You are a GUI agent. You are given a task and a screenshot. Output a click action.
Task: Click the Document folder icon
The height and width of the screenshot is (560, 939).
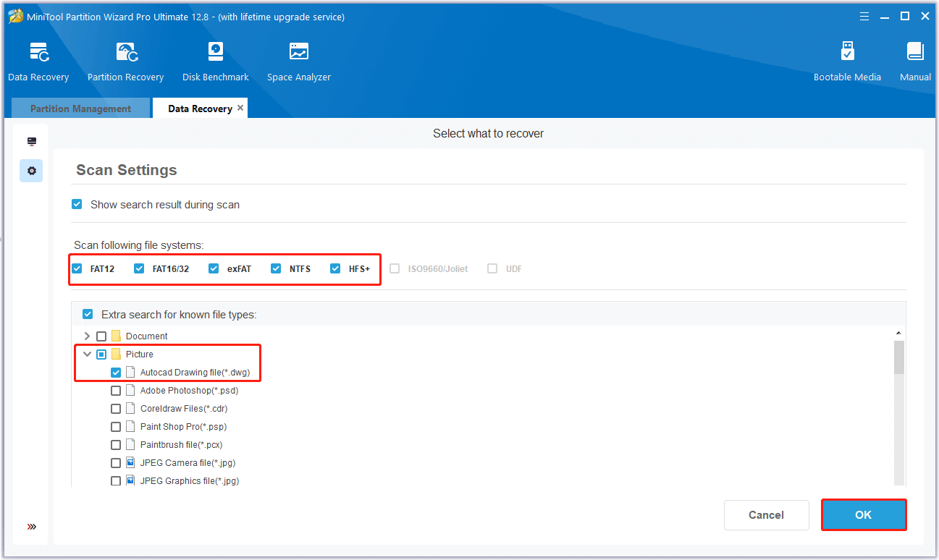pyautogui.click(x=116, y=336)
